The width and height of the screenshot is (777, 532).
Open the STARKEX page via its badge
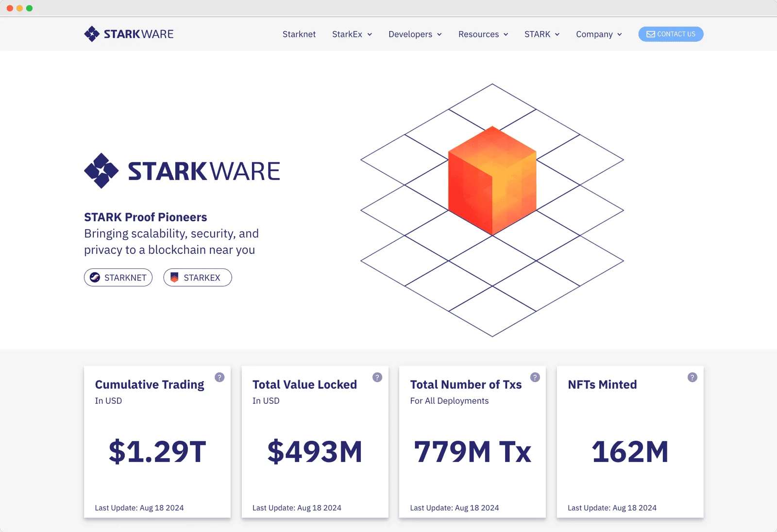tap(197, 277)
